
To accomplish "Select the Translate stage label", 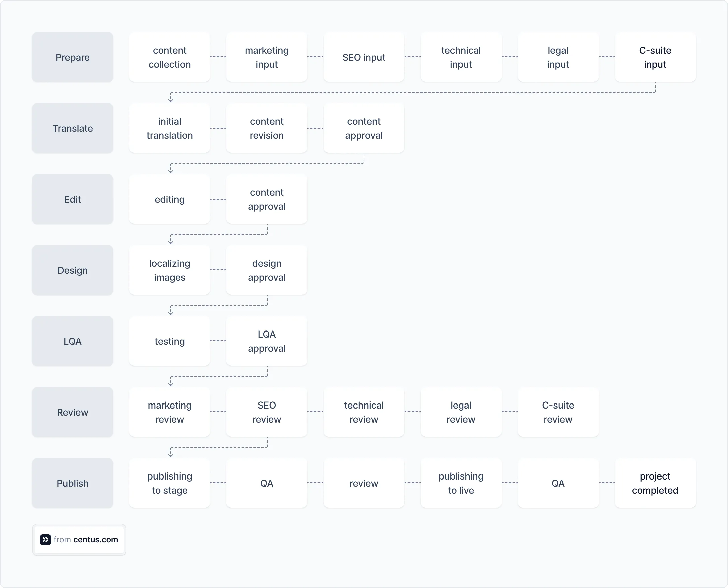I will point(72,128).
